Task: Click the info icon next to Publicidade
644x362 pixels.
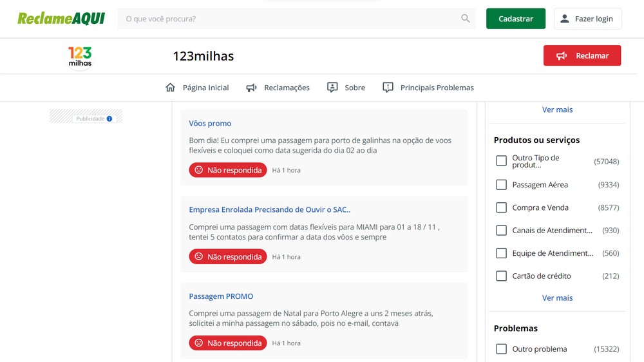Action: click(x=109, y=119)
